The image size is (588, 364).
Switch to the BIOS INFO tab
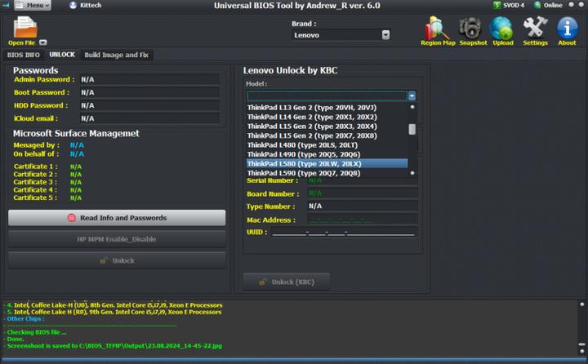(x=23, y=55)
